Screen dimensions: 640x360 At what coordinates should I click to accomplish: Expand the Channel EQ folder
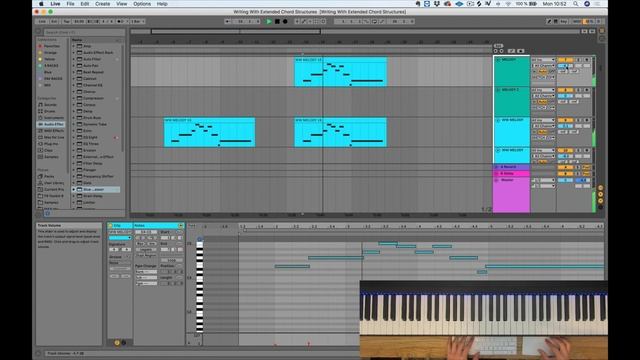coord(74,85)
